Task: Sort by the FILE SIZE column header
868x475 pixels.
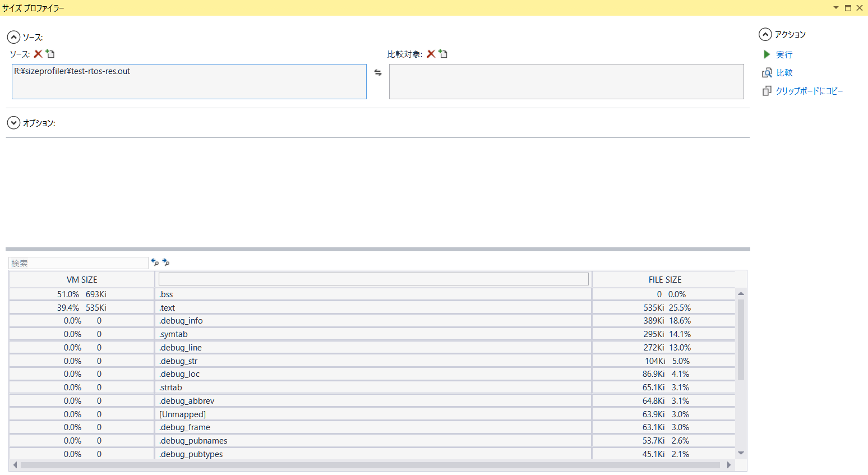Action: tap(664, 279)
